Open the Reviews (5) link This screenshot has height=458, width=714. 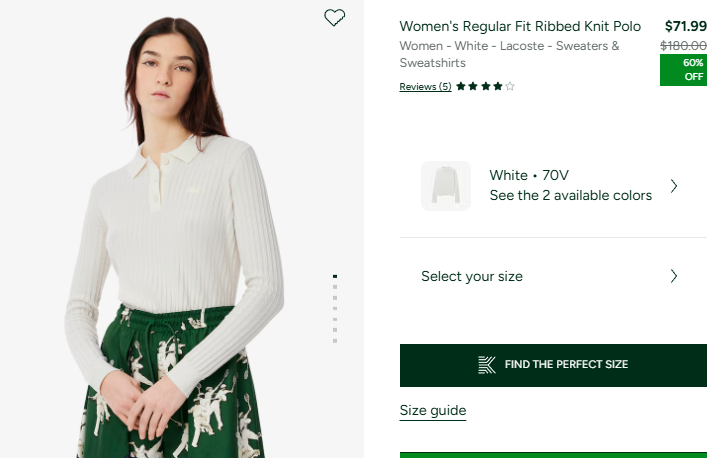coord(425,87)
